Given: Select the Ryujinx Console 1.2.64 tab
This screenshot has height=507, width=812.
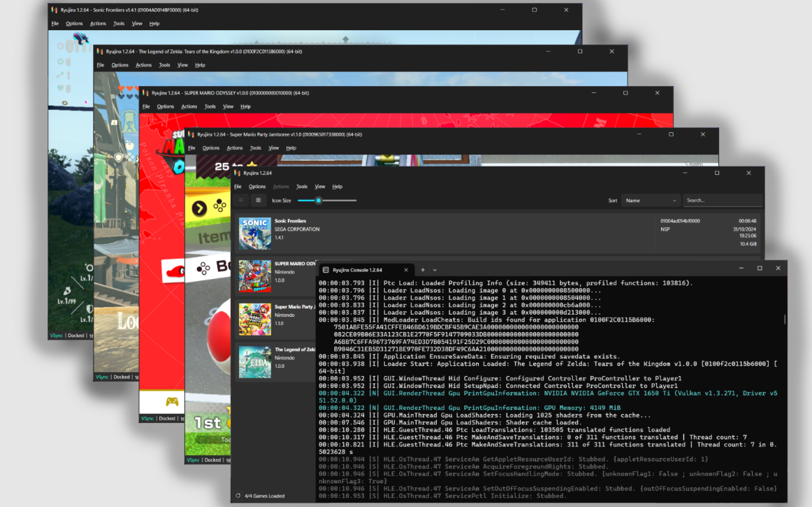Looking at the screenshot, I should coord(365,269).
